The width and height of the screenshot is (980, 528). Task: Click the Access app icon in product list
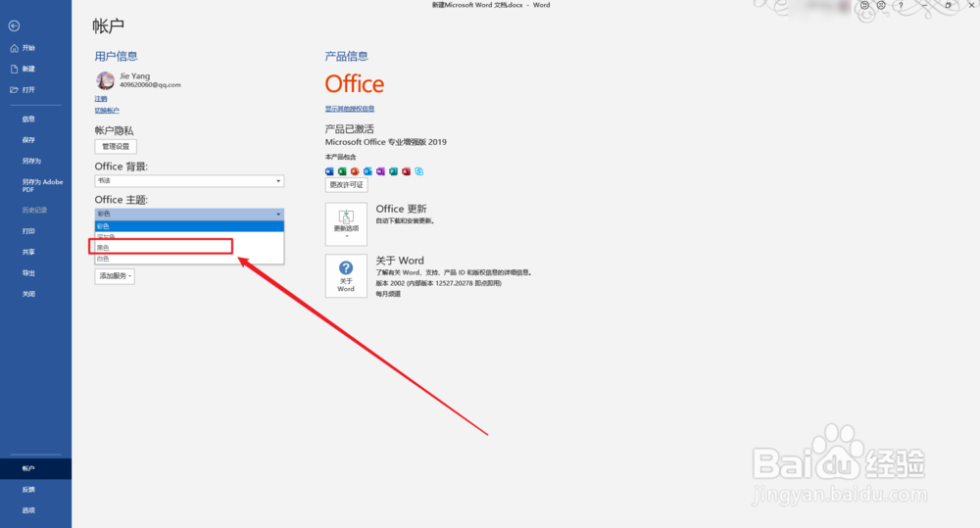407,171
